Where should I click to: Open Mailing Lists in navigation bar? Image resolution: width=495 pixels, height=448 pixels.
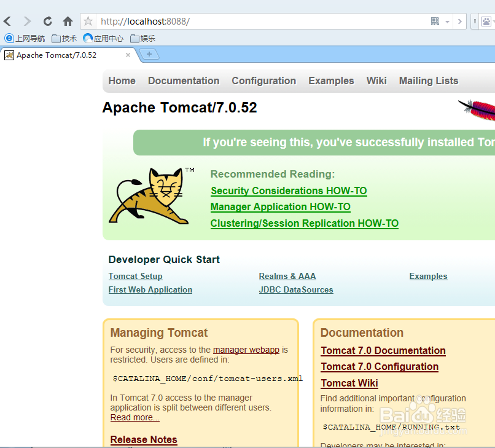pos(429,81)
